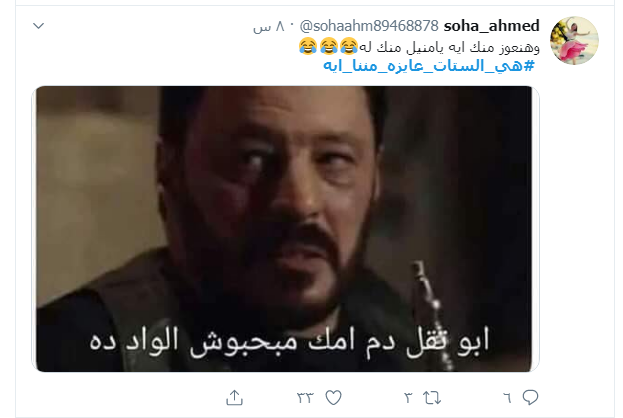Like the tweet with the heart icon
This screenshot has width=623, height=418.
point(333,398)
